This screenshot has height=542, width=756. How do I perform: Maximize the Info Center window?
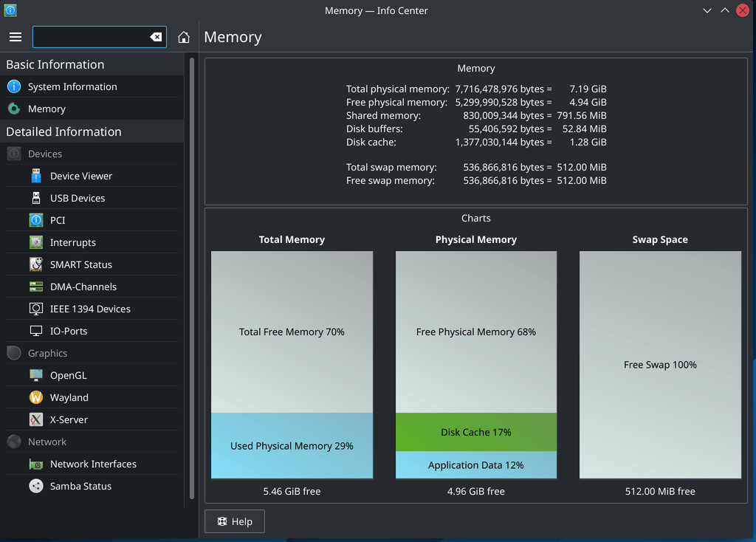point(725,10)
